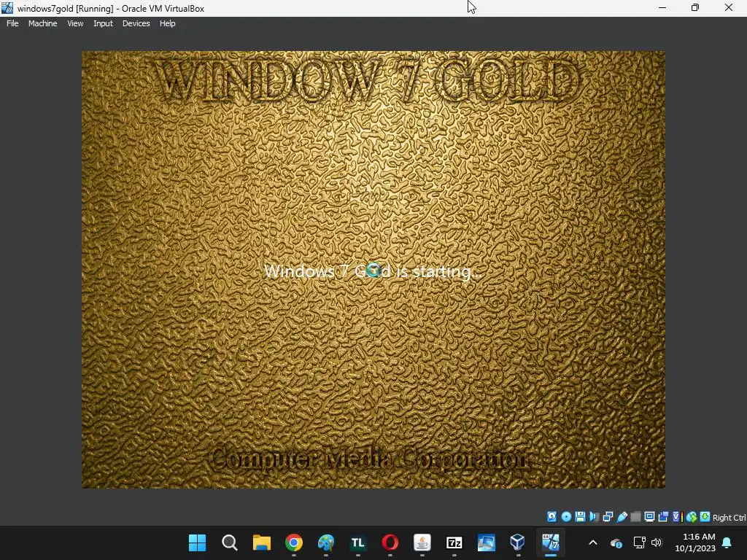Open the Machine menu
Image resolution: width=747 pixels, height=560 pixels.
click(x=42, y=23)
